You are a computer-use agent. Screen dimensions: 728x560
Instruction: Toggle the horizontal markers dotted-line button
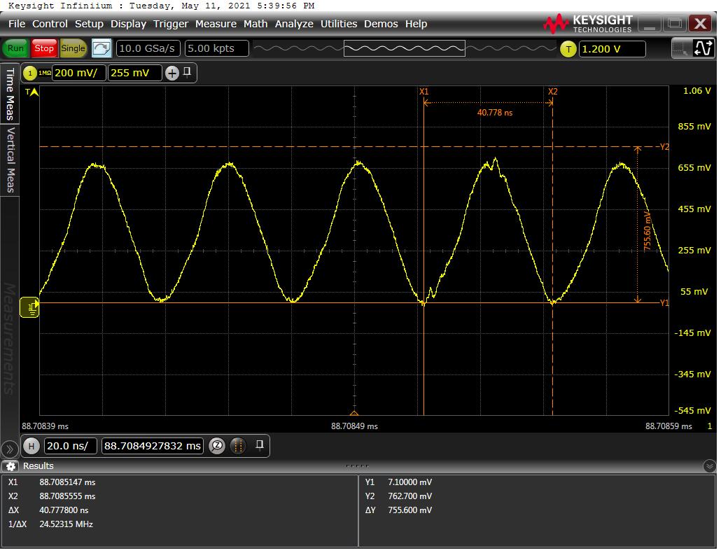tap(237, 446)
